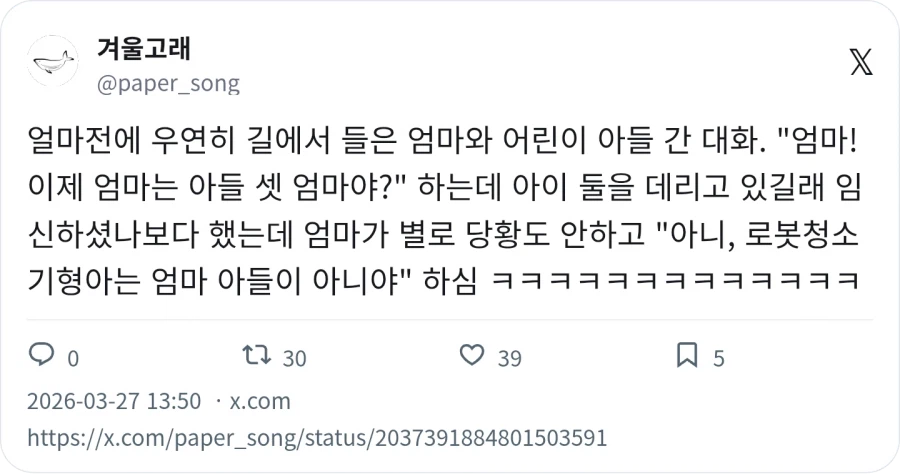Bookmark the tweet with bookmark icon
This screenshot has width=900, height=474.
pyautogui.click(x=687, y=355)
